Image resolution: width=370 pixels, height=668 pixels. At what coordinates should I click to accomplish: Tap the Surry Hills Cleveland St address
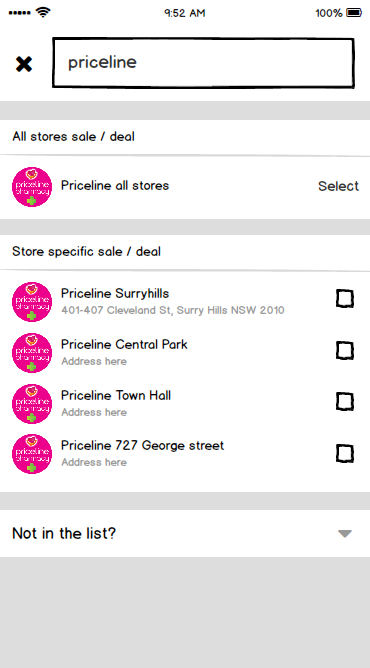172,310
